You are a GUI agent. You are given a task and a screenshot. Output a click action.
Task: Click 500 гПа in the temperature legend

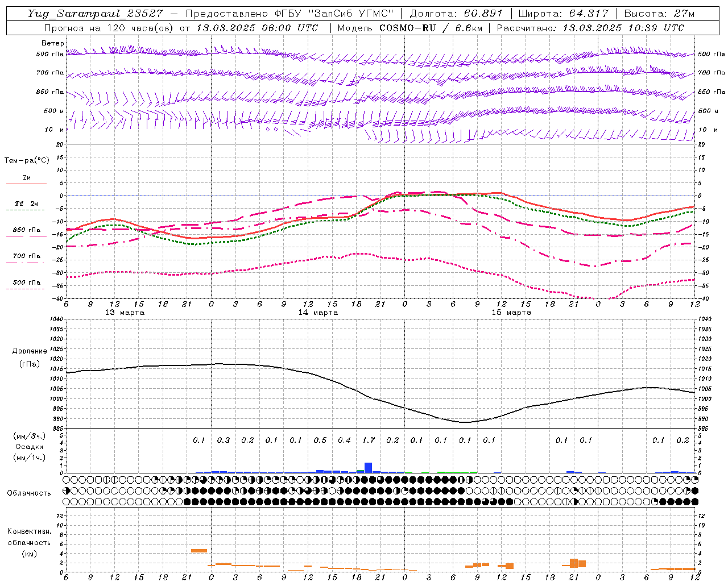(x=27, y=282)
